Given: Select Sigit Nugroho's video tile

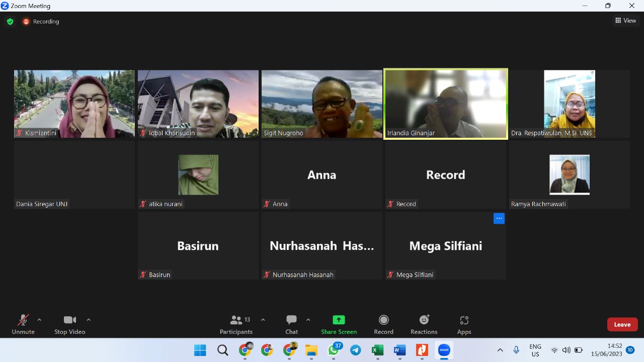Looking at the screenshot, I should click(322, 104).
